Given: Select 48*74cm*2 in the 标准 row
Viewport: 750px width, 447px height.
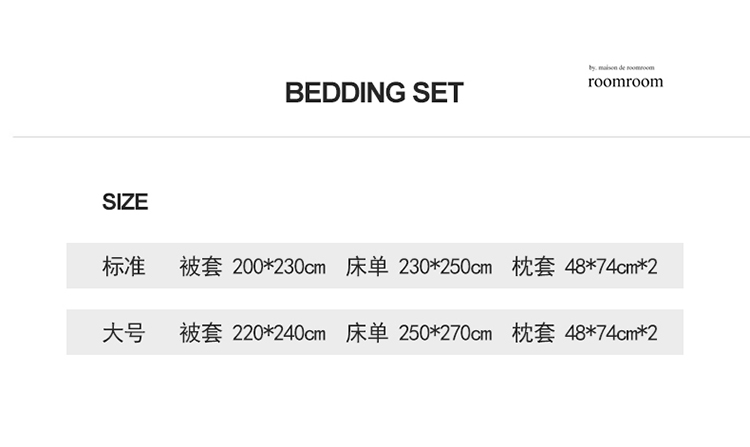Looking at the screenshot, I should click(x=611, y=267).
